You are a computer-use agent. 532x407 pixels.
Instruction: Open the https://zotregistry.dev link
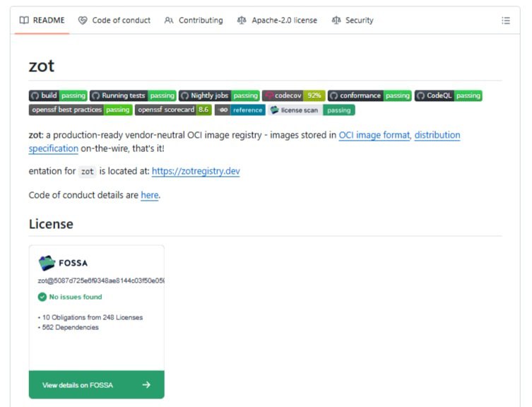tap(196, 171)
